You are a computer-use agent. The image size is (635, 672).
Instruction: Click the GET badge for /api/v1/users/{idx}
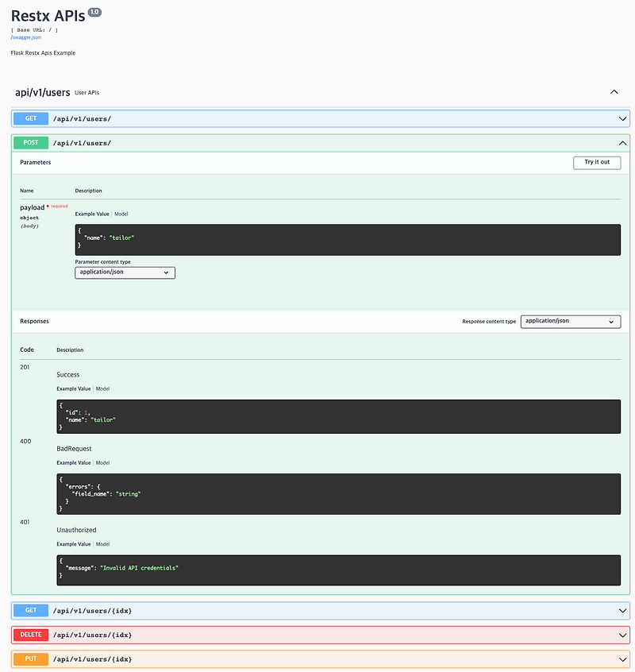(30, 610)
